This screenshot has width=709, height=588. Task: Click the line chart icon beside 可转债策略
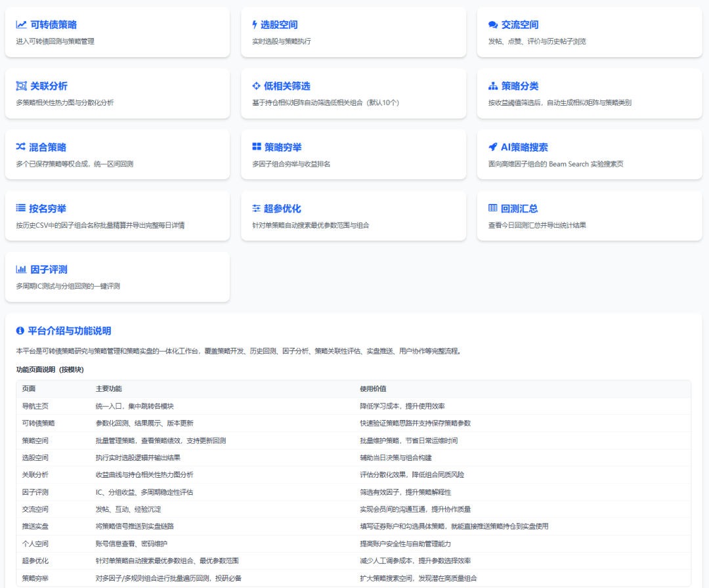(21, 24)
